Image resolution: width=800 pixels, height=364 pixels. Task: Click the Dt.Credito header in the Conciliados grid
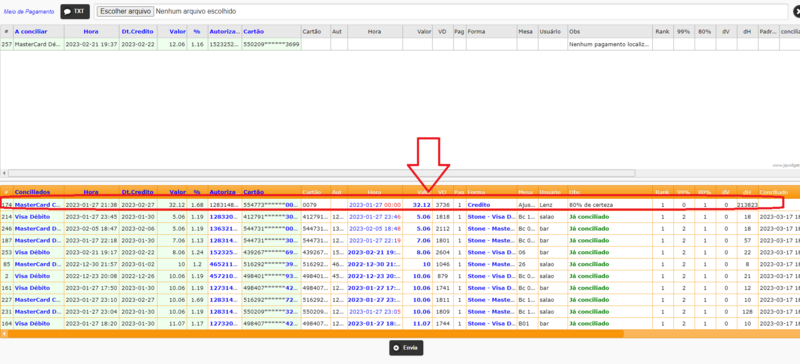pyautogui.click(x=137, y=192)
